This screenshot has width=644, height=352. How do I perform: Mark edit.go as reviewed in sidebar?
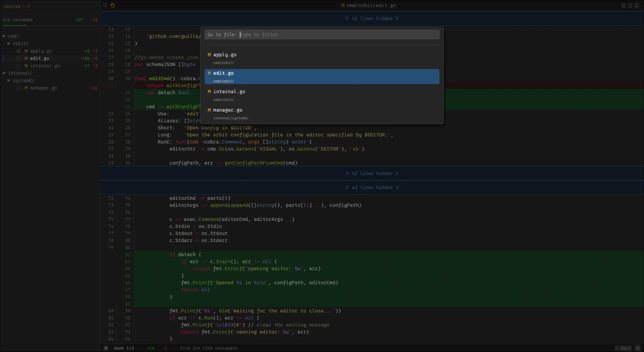click(18, 58)
